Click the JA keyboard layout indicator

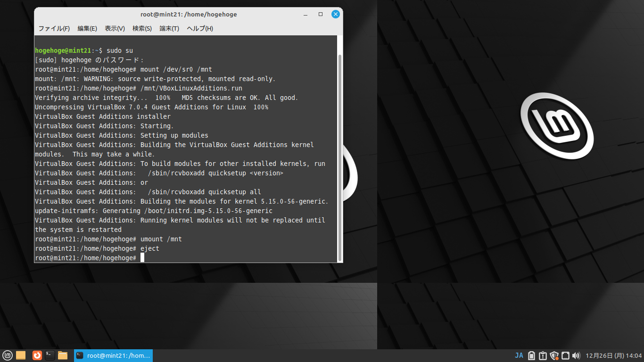(519, 355)
